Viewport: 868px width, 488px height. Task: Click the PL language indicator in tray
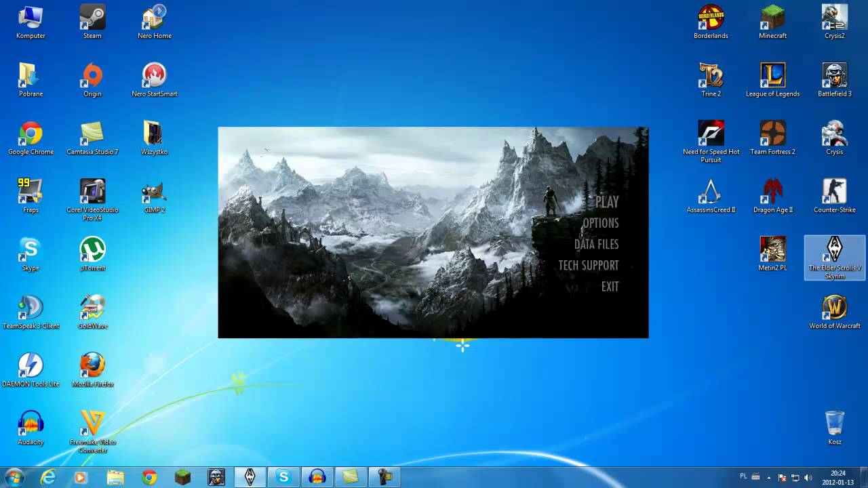[743, 477]
